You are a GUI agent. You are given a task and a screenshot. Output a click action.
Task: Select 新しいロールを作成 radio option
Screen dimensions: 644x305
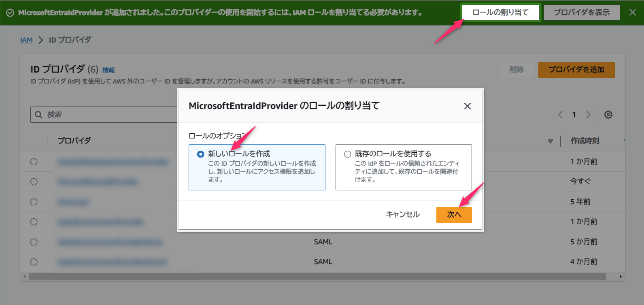[200, 154]
